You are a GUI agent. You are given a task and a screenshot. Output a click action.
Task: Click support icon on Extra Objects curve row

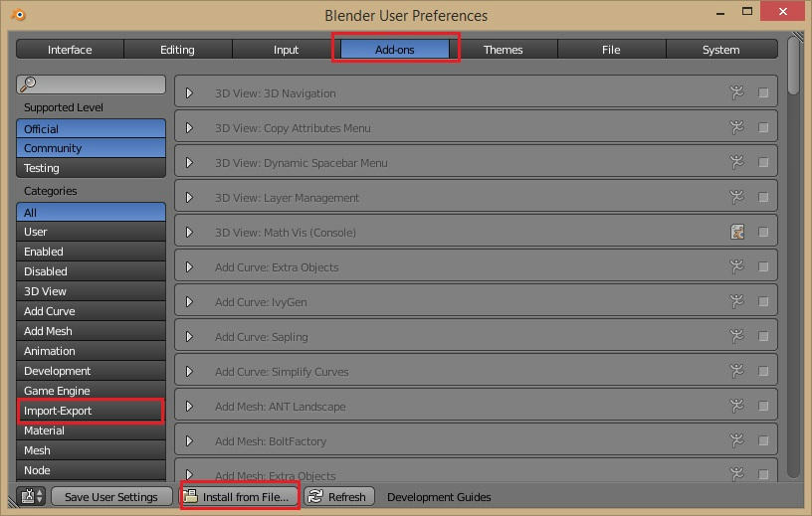pyautogui.click(x=737, y=266)
